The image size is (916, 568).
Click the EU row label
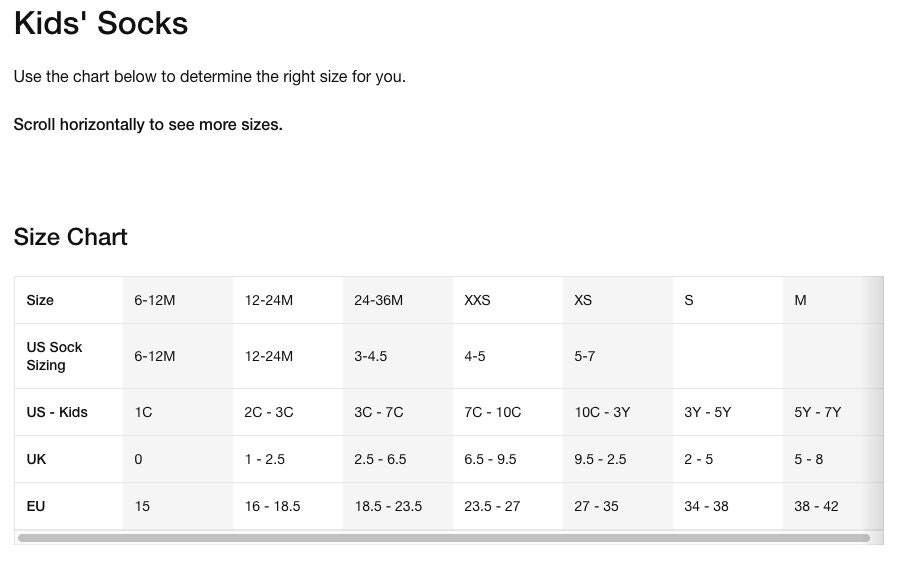35,506
